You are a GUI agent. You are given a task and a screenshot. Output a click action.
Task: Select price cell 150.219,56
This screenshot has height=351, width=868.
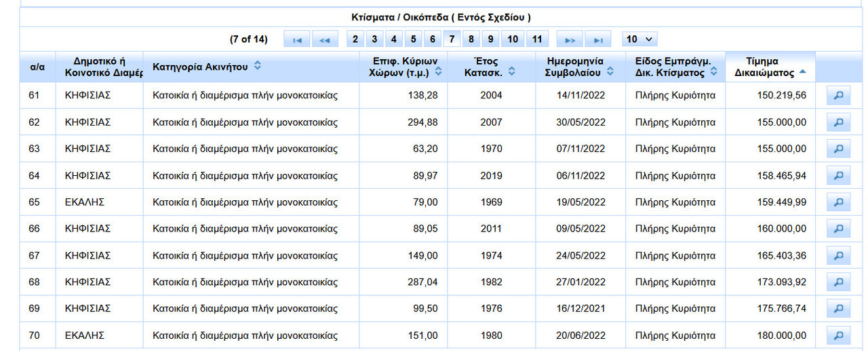click(x=770, y=96)
